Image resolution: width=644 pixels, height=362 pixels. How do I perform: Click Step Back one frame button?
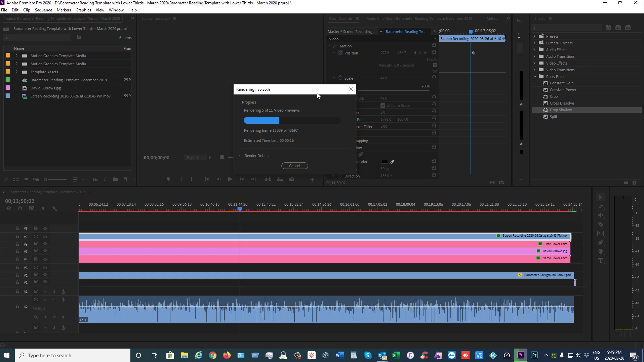point(218,179)
